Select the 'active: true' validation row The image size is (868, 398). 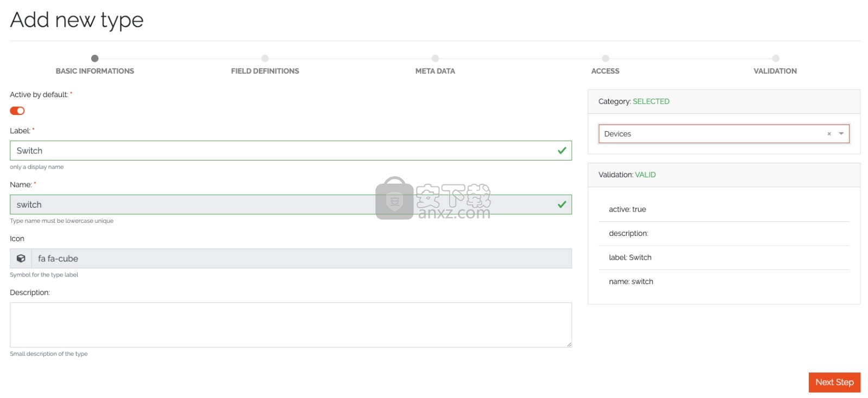click(724, 209)
